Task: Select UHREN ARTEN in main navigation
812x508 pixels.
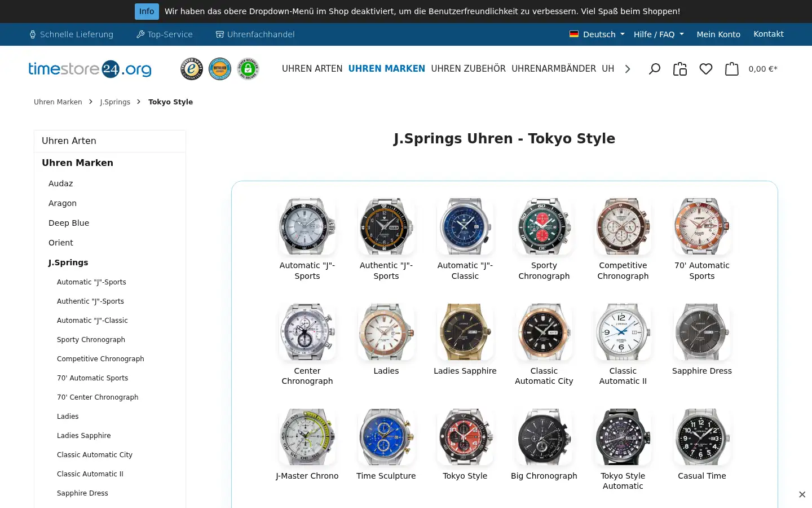Action: click(312, 69)
